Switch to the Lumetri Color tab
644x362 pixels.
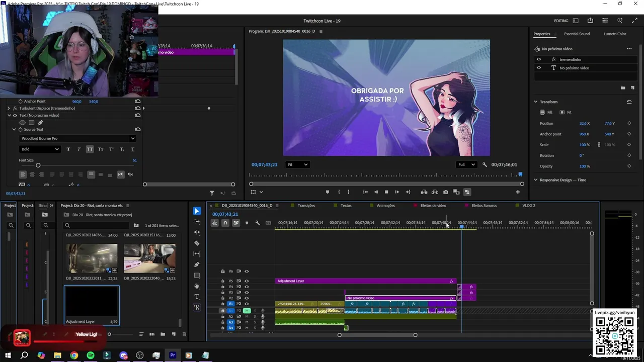[615, 34]
